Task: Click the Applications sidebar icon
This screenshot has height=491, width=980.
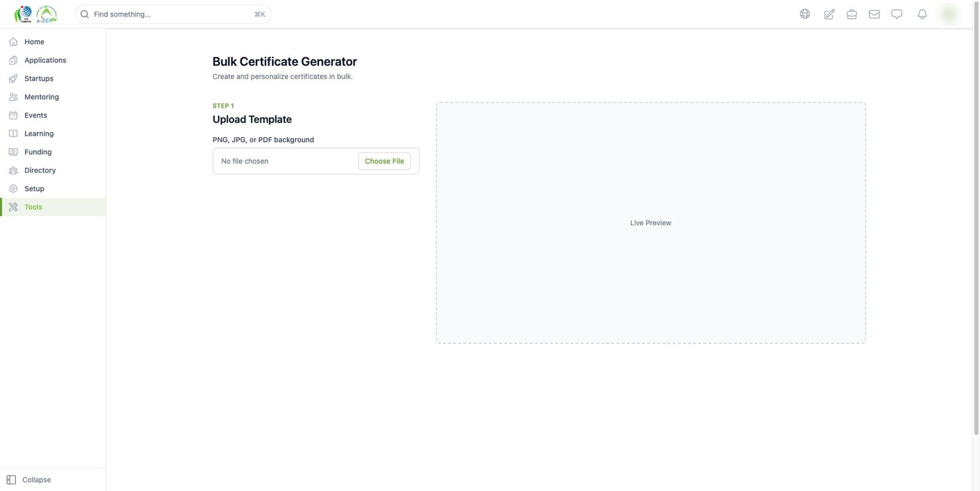Action: (x=13, y=60)
